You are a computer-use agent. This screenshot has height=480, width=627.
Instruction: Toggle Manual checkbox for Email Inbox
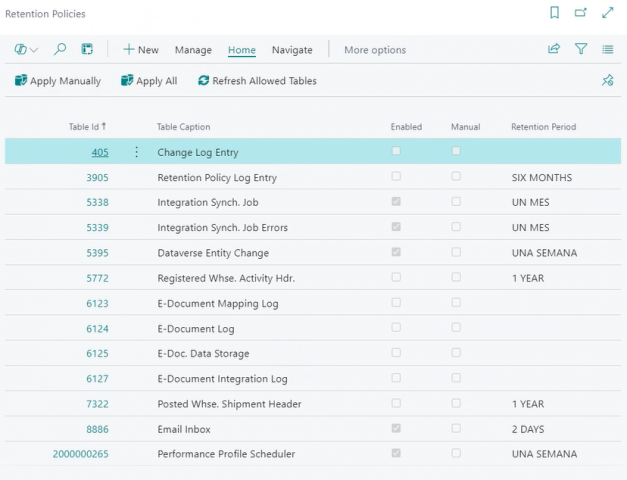pyautogui.click(x=456, y=428)
